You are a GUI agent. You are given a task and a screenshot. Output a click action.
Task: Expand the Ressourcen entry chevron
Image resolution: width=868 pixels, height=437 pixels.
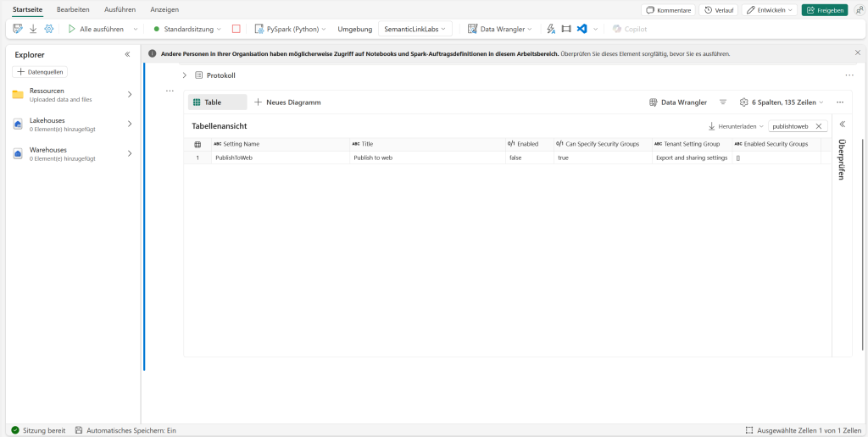coord(130,95)
